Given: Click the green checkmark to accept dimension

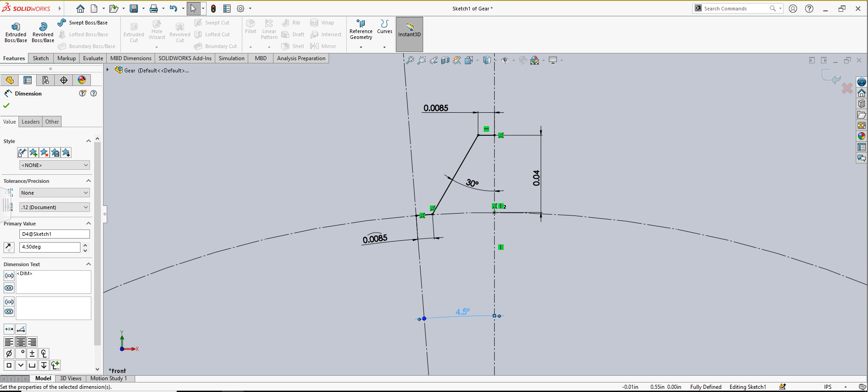Looking at the screenshot, I should pos(6,105).
